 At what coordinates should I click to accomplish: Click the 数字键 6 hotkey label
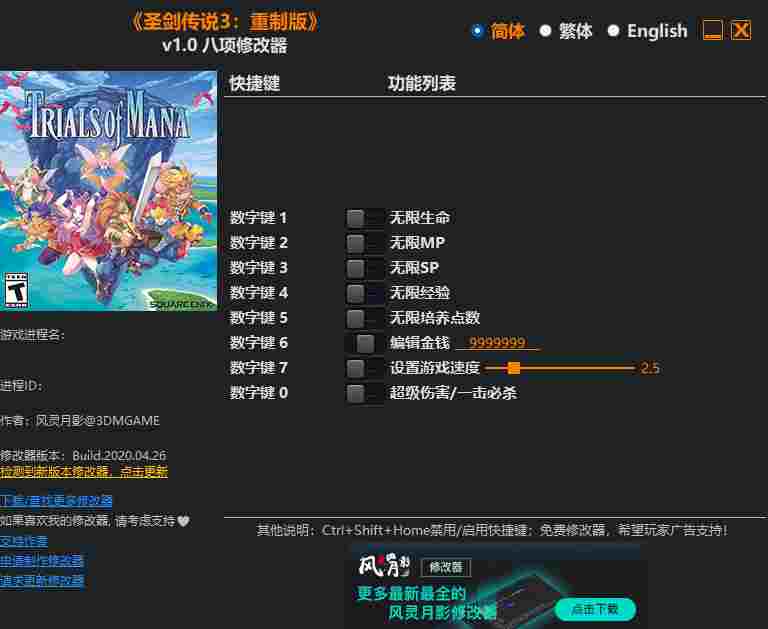259,342
